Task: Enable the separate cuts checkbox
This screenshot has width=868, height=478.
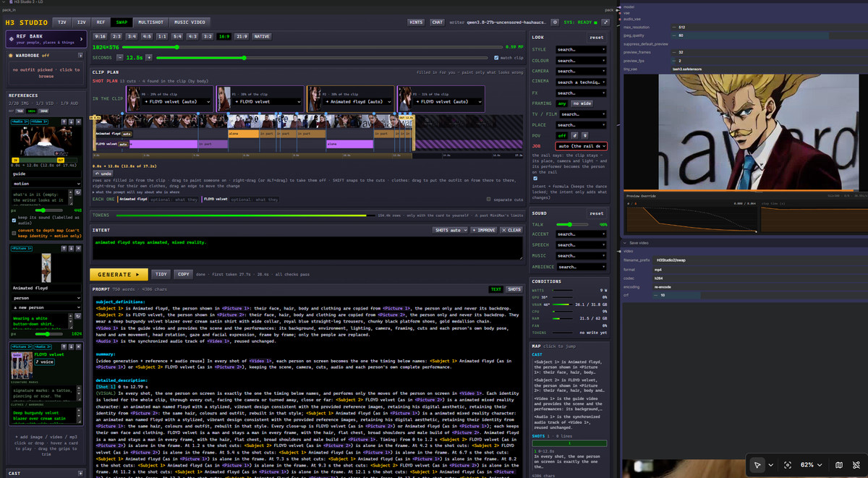Action: pos(489,199)
